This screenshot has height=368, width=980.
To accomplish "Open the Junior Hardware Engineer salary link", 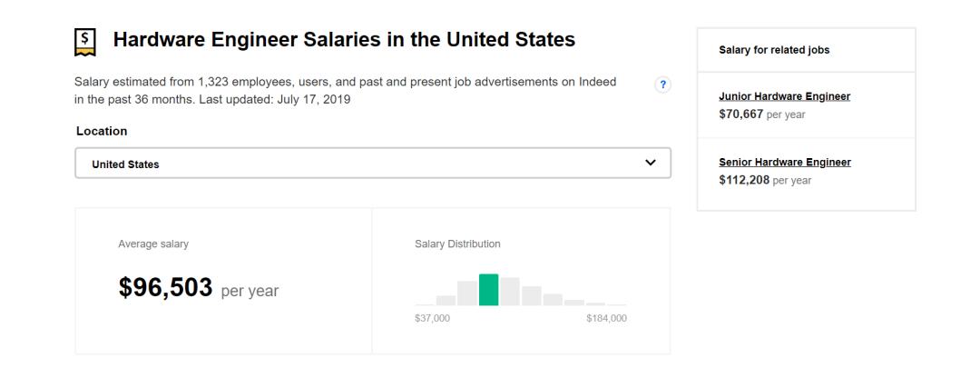I will point(784,96).
